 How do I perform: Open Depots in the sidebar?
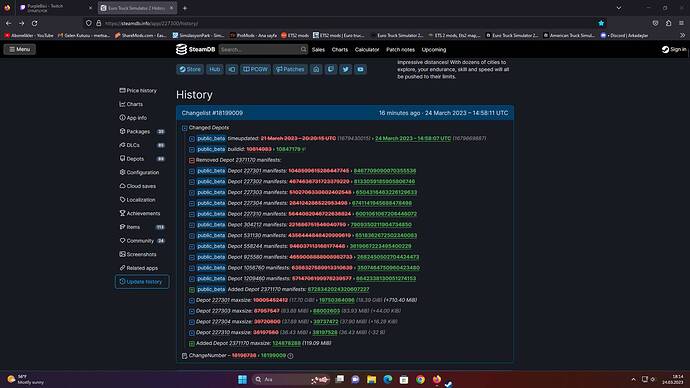[x=143, y=159]
